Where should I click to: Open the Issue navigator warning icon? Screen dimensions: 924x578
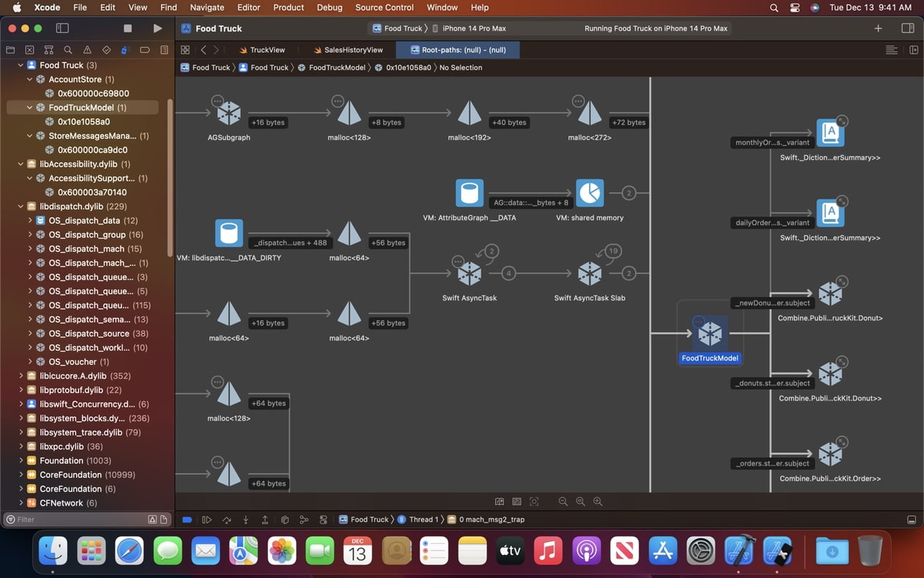87,49
